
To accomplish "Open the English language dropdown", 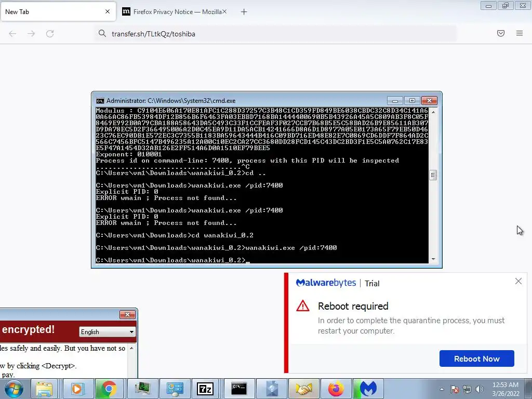I will (107, 332).
